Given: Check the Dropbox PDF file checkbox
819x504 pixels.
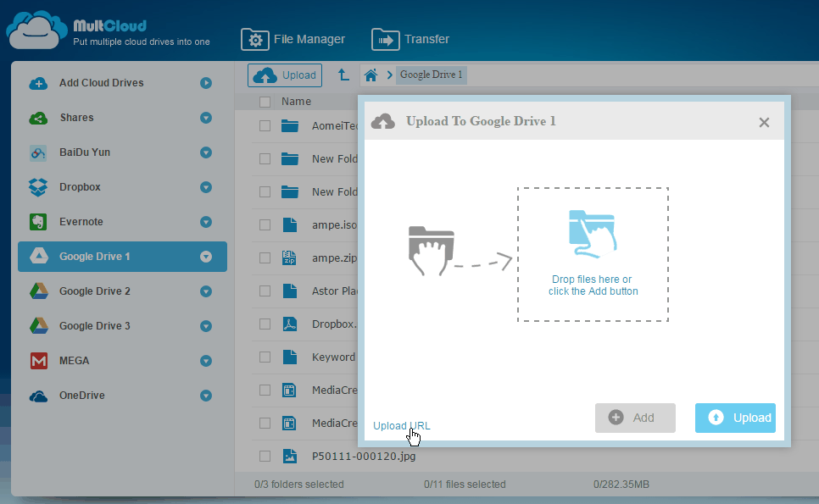Looking at the screenshot, I should 265,324.
